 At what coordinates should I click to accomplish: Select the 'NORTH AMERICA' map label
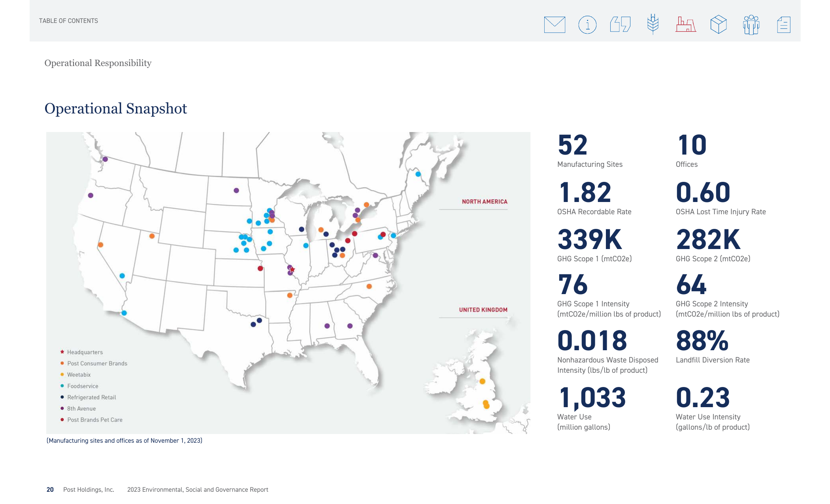tap(485, 202)
